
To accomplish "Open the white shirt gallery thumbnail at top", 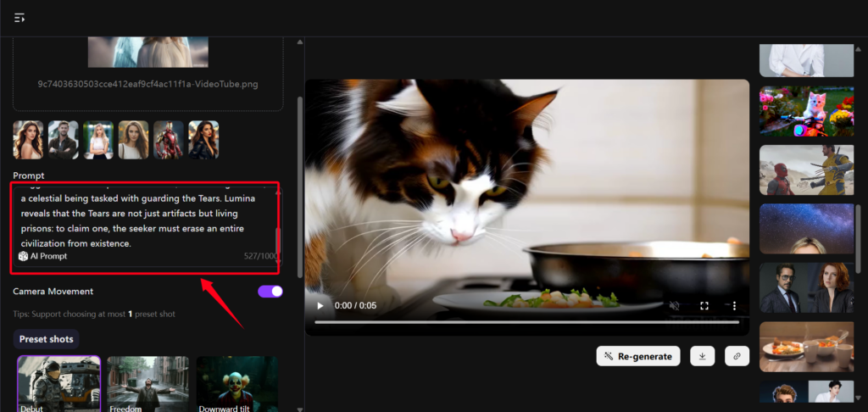I will click(807, 60).
